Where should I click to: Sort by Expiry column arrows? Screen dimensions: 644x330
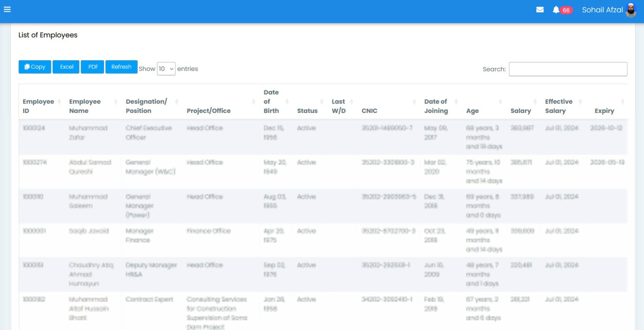pyautogui.click(x=623, y=102)
